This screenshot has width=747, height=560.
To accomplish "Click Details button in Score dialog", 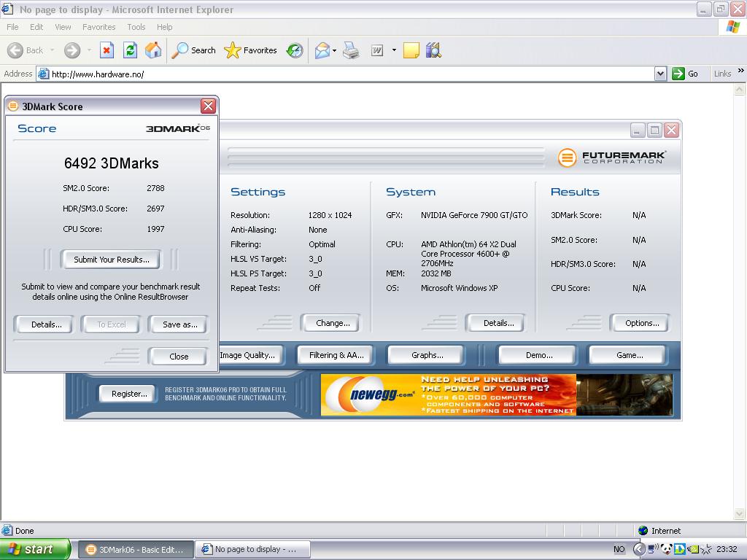I will pyautogui.click(x=46, y=324).
